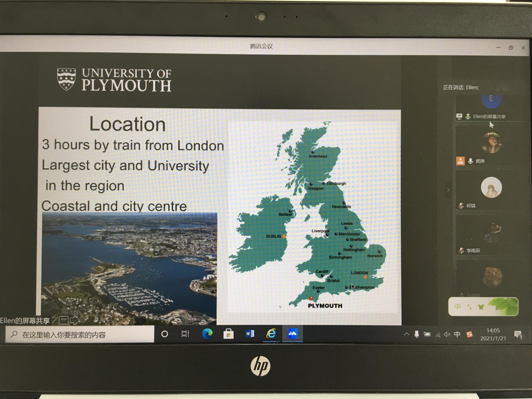Viewport: 532px width, 399px height.
Task: Click the Tencent Meeting taskbar icon
Action: (x=292, y=334)
